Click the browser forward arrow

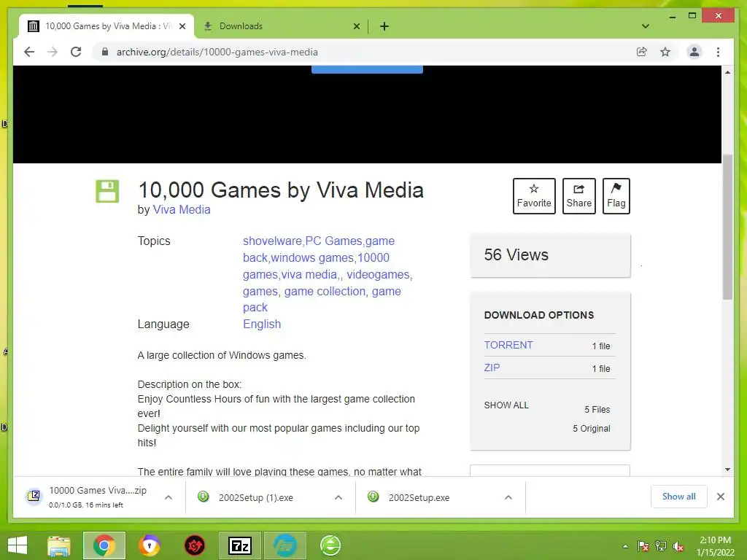53,52
